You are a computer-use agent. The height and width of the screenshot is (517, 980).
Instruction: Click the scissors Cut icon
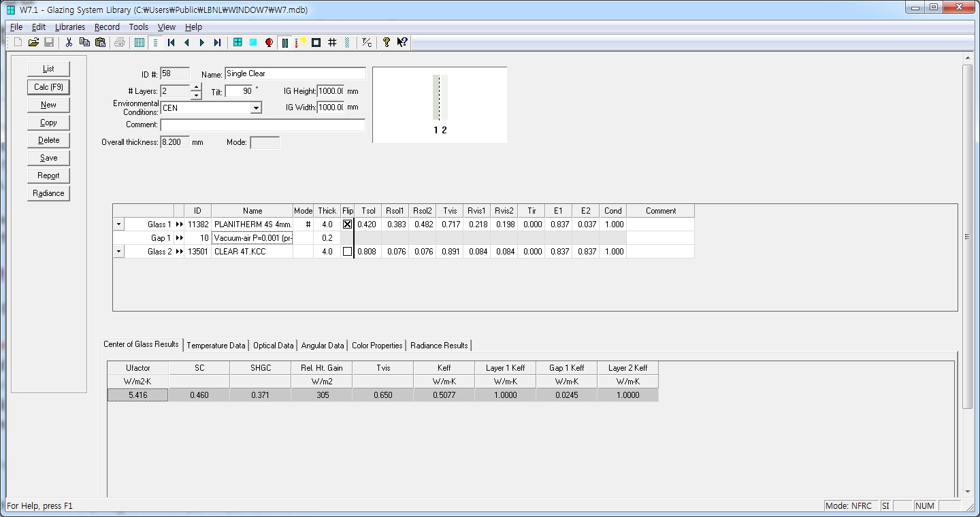point(69,42)
